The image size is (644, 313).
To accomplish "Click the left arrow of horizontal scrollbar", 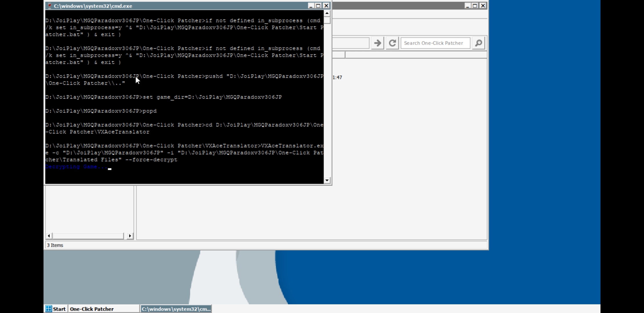I will tap(49, 236).
